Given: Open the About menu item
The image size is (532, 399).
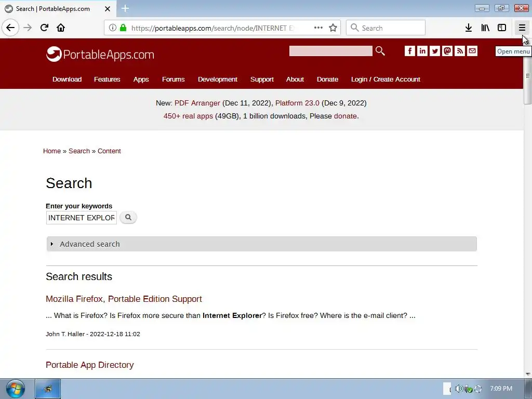Looking at the screenshot, I should pos(295,79).
